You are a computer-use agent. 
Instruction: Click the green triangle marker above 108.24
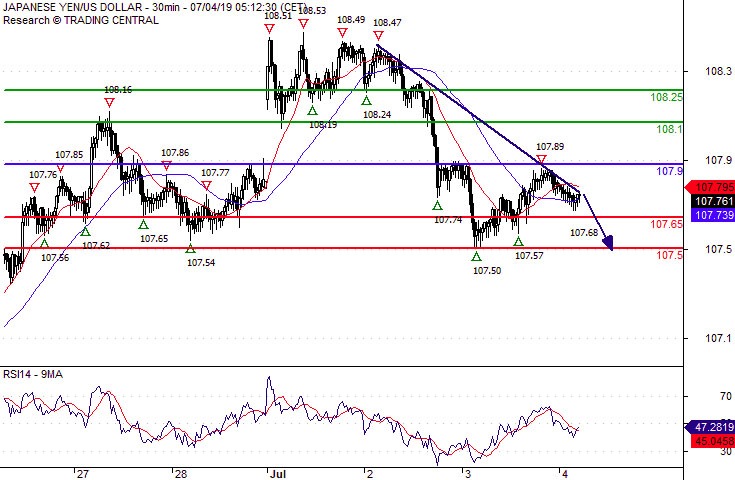pyautogui.click(x=366, y=100)
